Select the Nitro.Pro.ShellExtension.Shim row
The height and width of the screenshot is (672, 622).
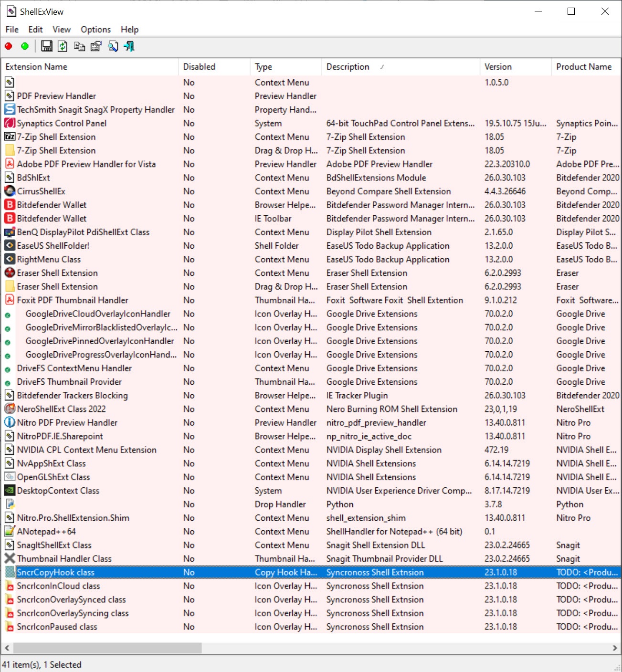point(311,518)
